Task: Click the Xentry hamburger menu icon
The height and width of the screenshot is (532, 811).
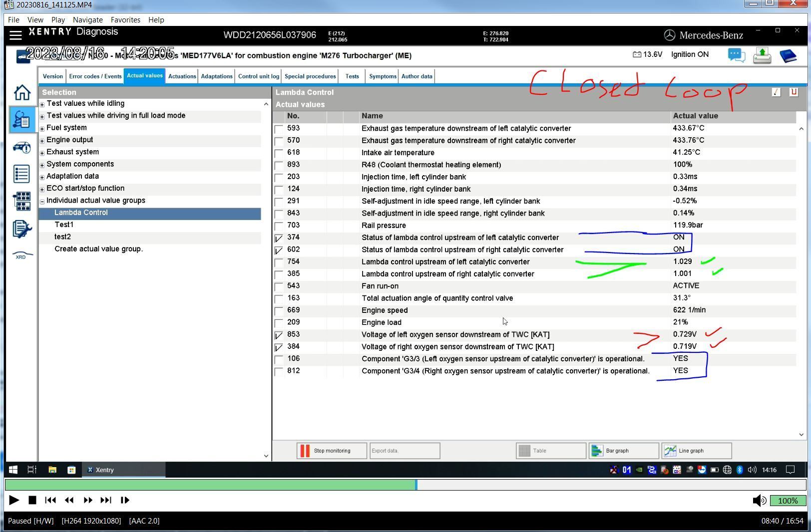Action: tap(15, 35)
